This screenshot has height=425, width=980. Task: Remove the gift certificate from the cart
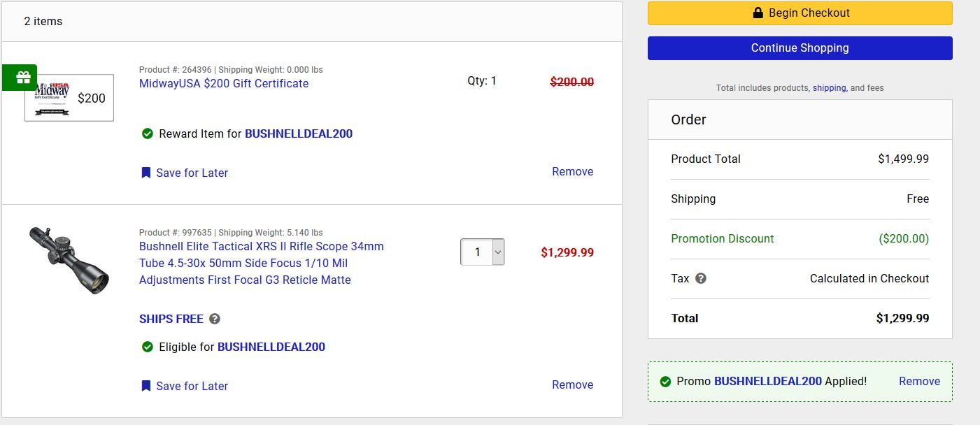click(572, 171)
